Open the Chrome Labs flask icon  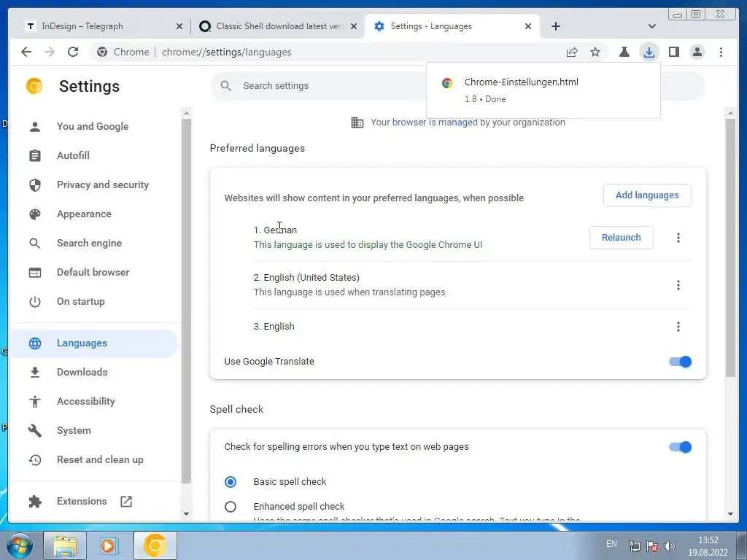[x=624, y=52]
